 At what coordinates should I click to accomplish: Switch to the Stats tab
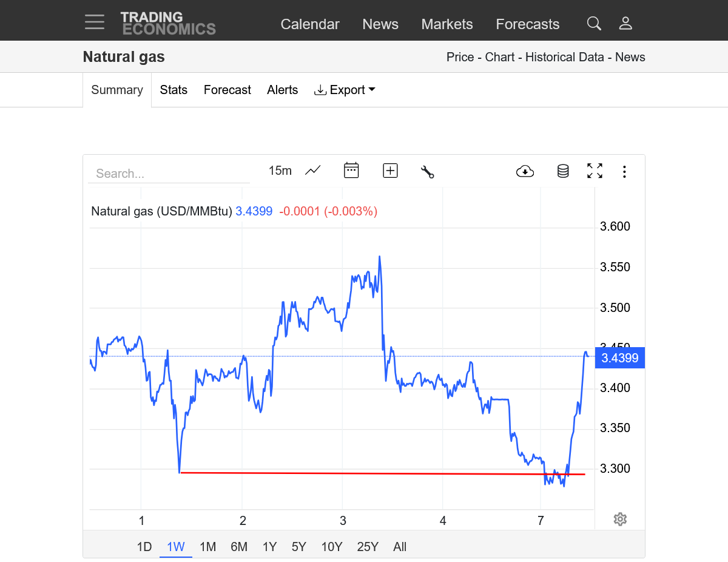[174, 90]
